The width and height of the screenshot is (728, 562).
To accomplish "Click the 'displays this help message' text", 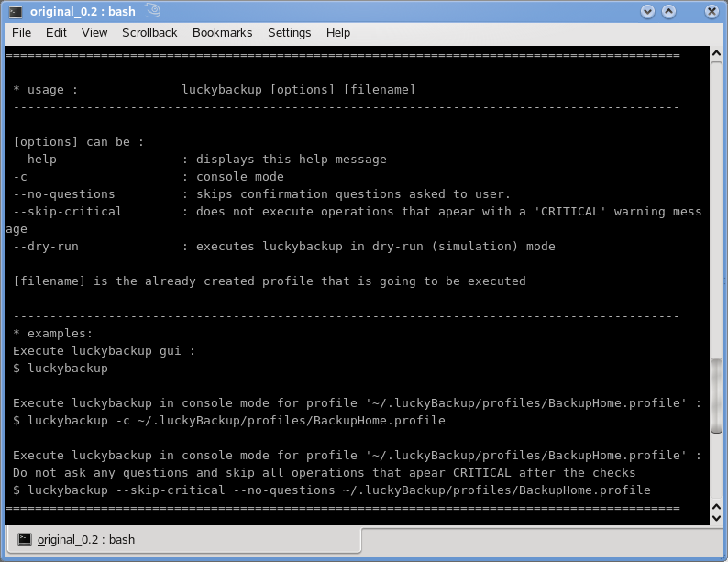I will click(x=291, y=160).
